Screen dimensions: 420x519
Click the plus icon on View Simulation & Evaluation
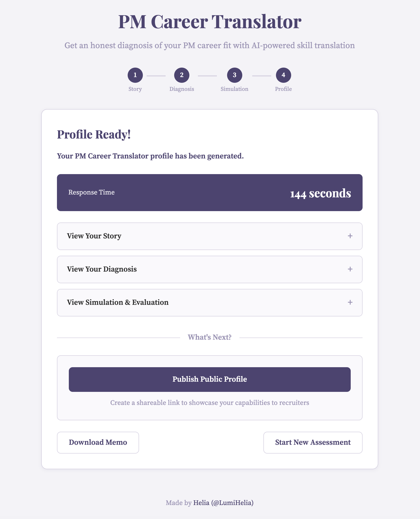click(350, 302)
